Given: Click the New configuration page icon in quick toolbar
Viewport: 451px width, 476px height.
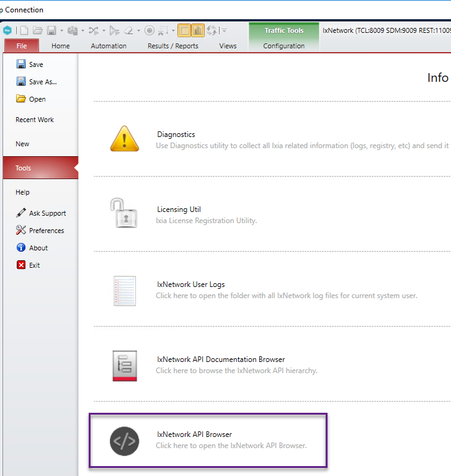Looking at the screenshot, I should coord(24,30).
